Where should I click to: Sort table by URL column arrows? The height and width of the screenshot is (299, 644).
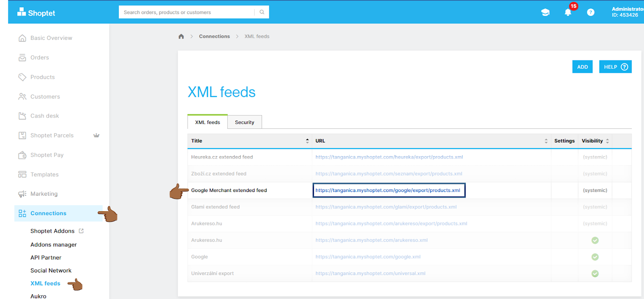(546, 141)
